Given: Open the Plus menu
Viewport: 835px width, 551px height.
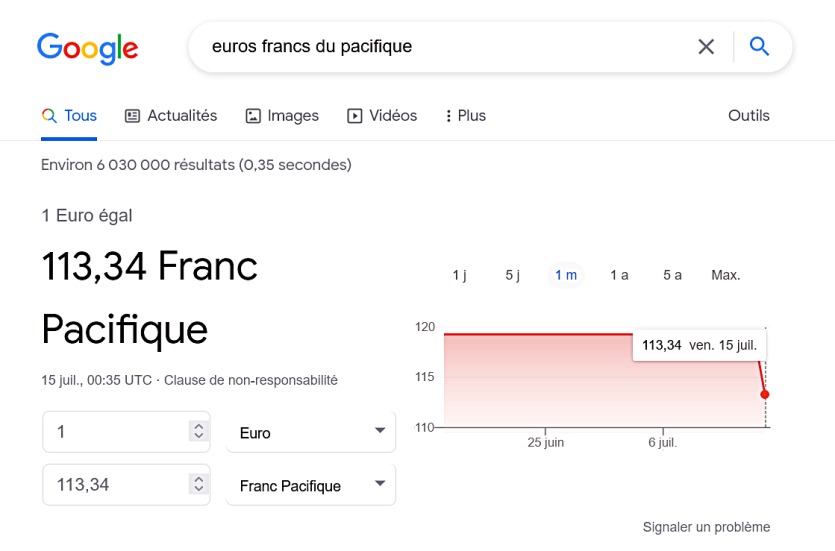Looking at the screenshot, I should 466,115.
